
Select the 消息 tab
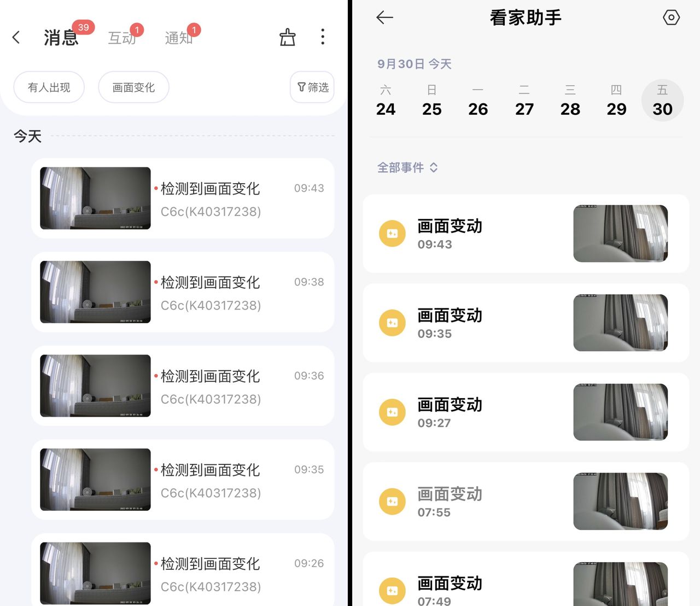pyautogui.click(x=61, y=38)
